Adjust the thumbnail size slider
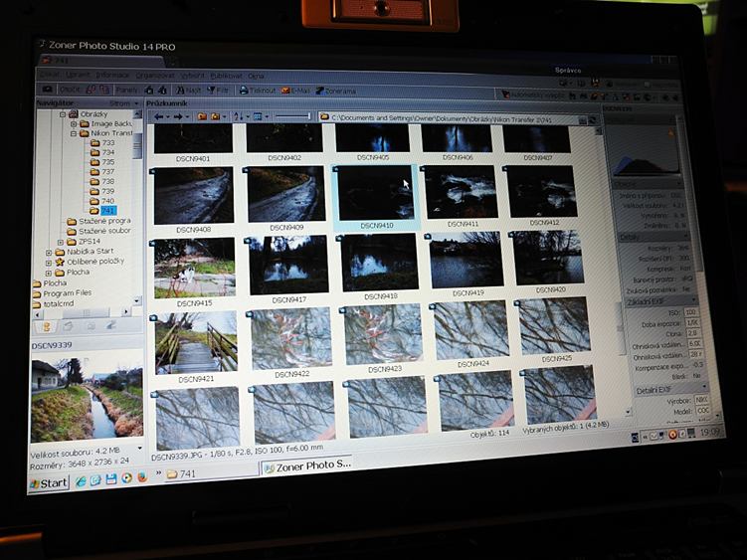Viewport: 747px width, 560px height. pos(293,116)
